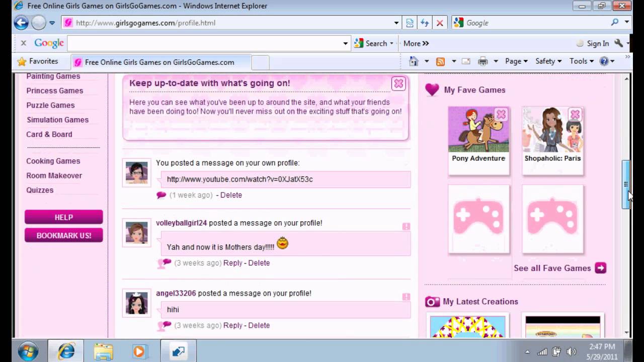The width and height of the screenshot is (644, 362).
Task: Click the browser Back arrow button
Action: pyautogui.click(x=21, y=23)
